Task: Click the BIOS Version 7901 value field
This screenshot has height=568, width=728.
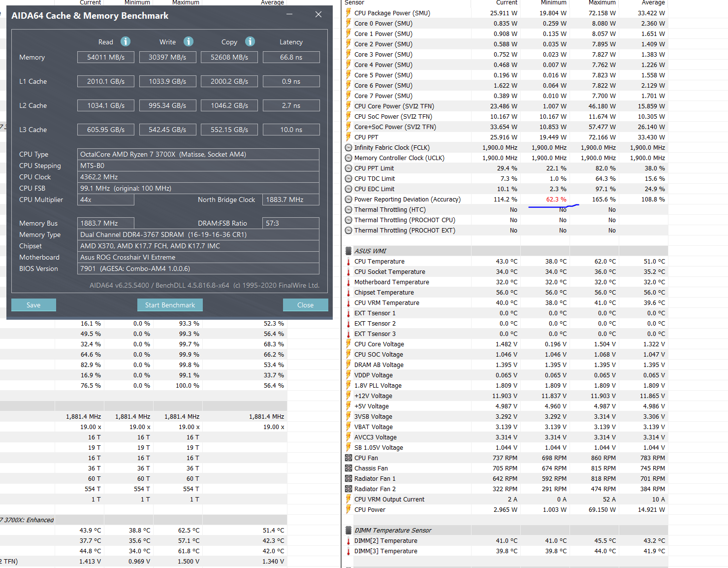Action: (198, 268)
